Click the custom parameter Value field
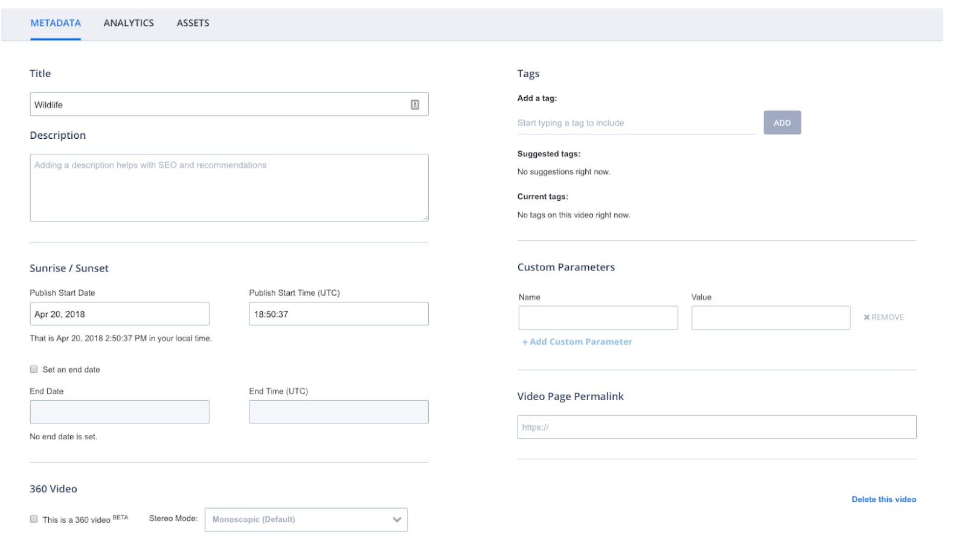Image resolution: width=959 pixels, height=560 pixels. (771, 317)
